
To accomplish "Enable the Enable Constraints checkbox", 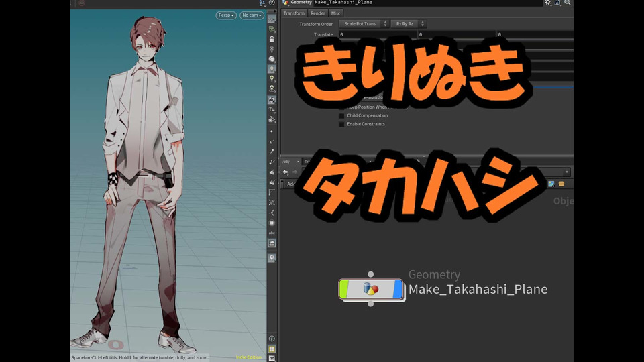I will coord(341,125).
